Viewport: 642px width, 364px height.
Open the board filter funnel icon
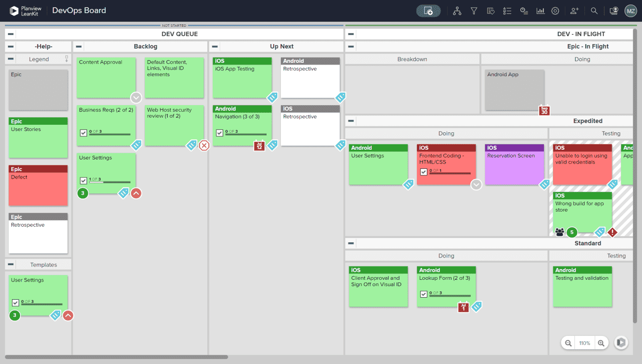point(473,11)
